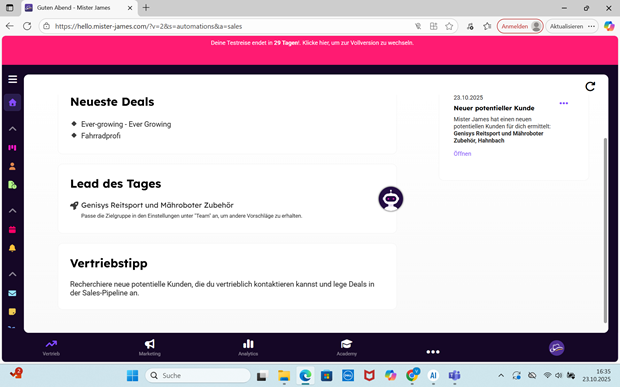Collapse the third sidebar group above the mail icon
The image size is (620, 387).
click(13, 274)
